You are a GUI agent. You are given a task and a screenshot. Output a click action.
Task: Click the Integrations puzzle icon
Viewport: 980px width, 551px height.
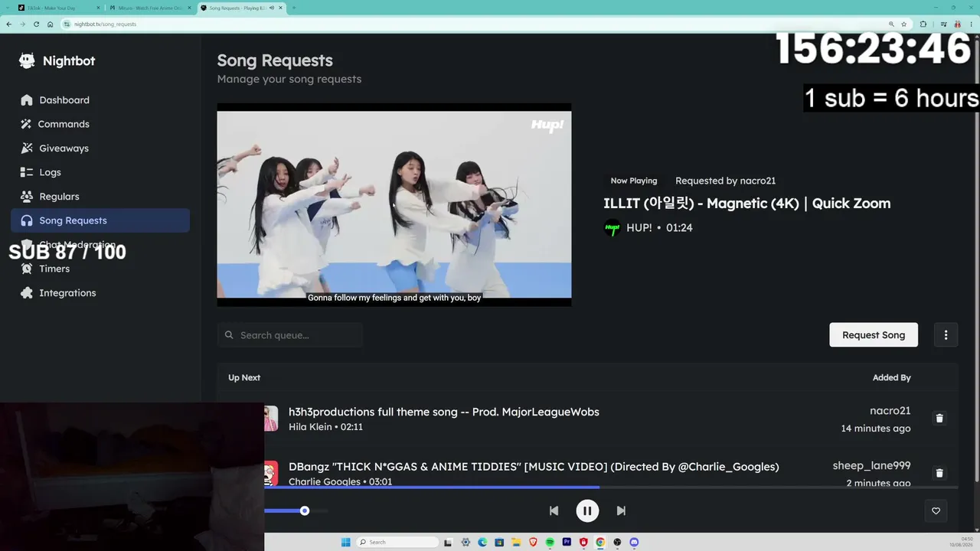coord(27,293)
